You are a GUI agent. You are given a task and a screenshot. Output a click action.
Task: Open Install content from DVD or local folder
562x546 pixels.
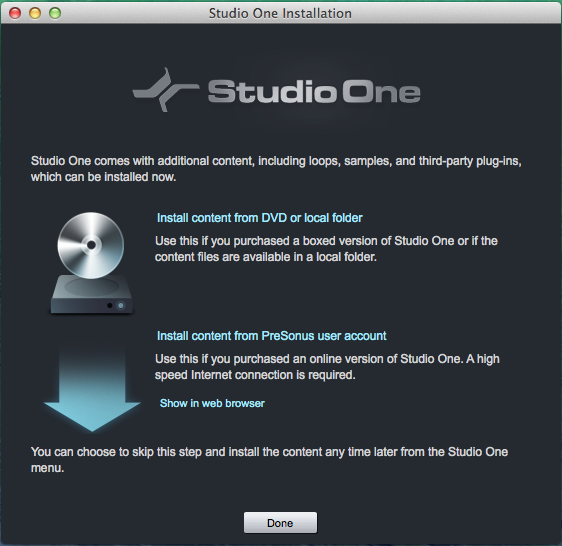click(259, 218)
